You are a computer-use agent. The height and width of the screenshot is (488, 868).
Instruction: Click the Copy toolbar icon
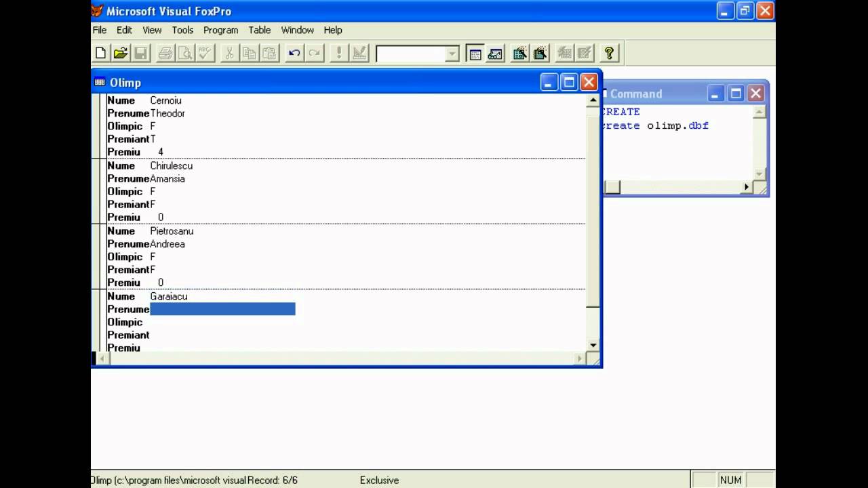(250, 54)
